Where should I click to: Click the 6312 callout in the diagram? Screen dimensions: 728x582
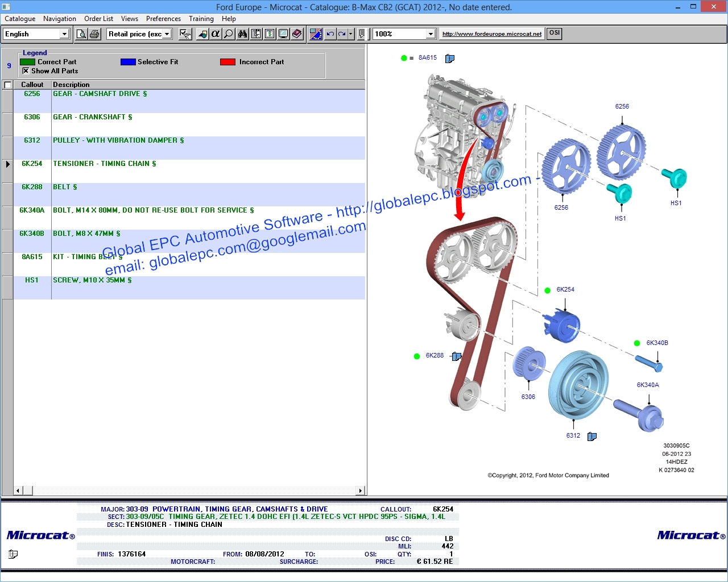point(573,436)
